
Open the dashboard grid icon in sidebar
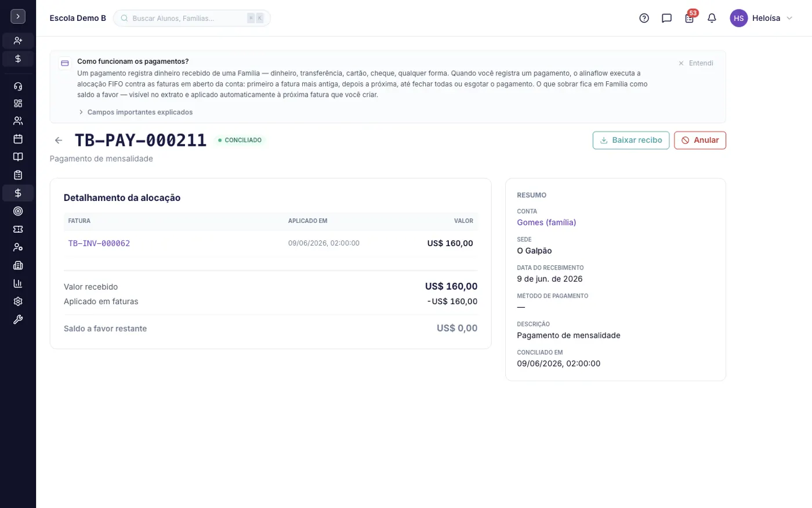[x=18, y=103]
